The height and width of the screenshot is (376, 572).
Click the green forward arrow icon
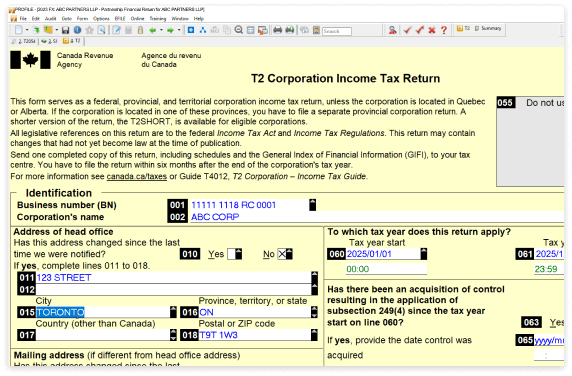click(x=170, y=30)
